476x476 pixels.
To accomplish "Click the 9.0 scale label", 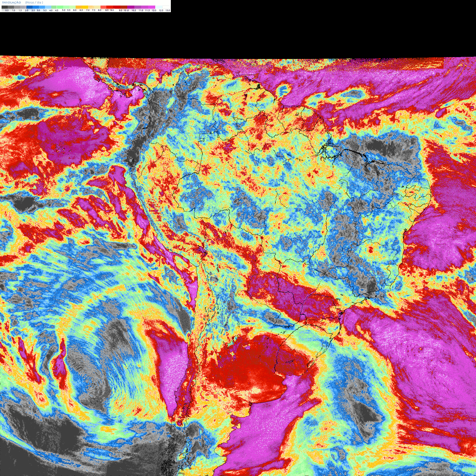I will point(112,10).
